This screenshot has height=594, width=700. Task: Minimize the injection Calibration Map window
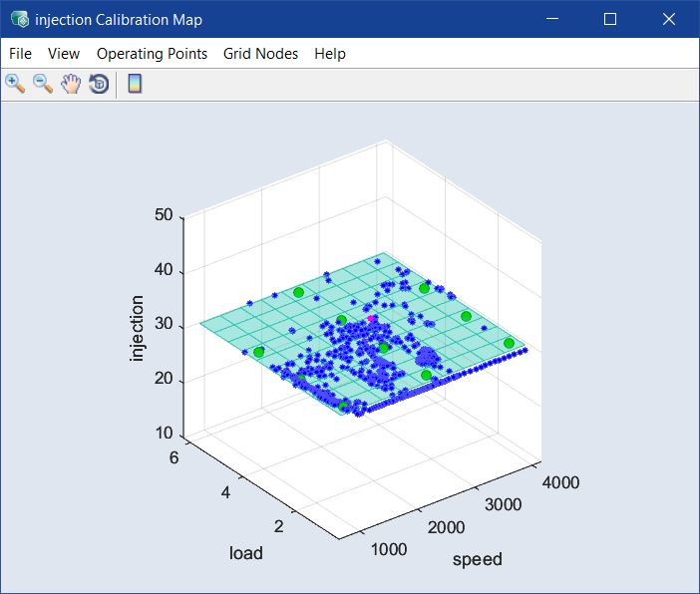553,19
